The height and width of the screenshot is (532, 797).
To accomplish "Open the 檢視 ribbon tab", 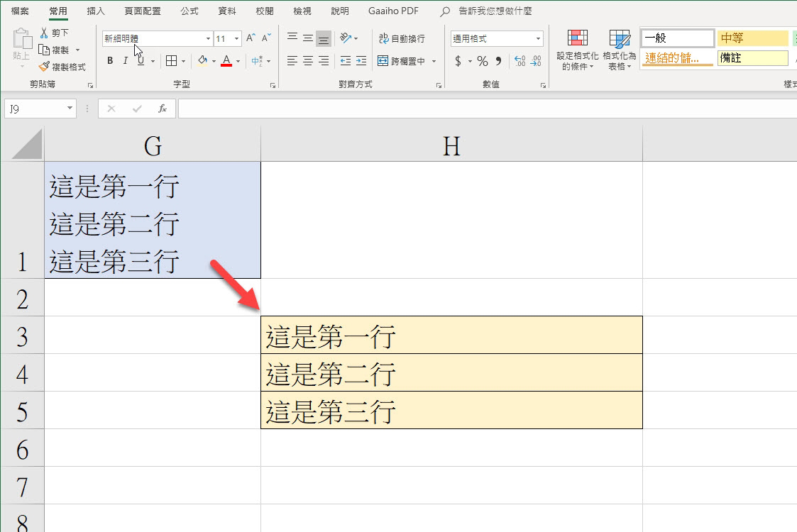I will [302, 11].
